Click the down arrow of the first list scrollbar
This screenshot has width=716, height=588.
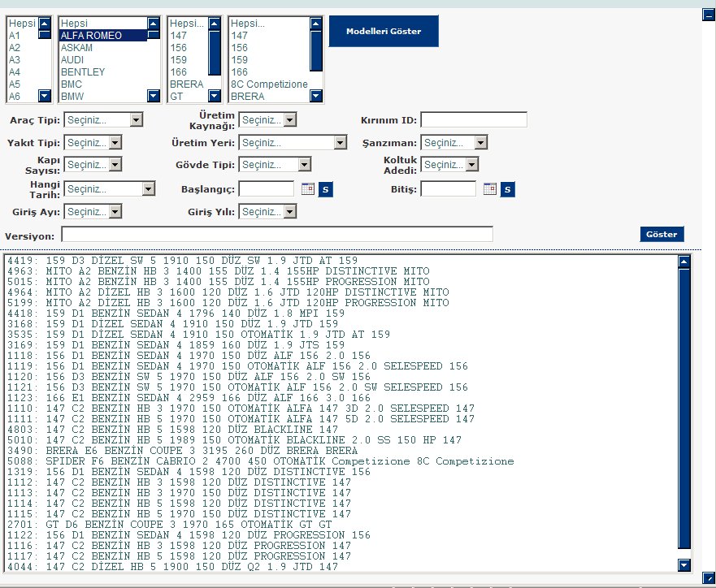(x=45, y=96)
